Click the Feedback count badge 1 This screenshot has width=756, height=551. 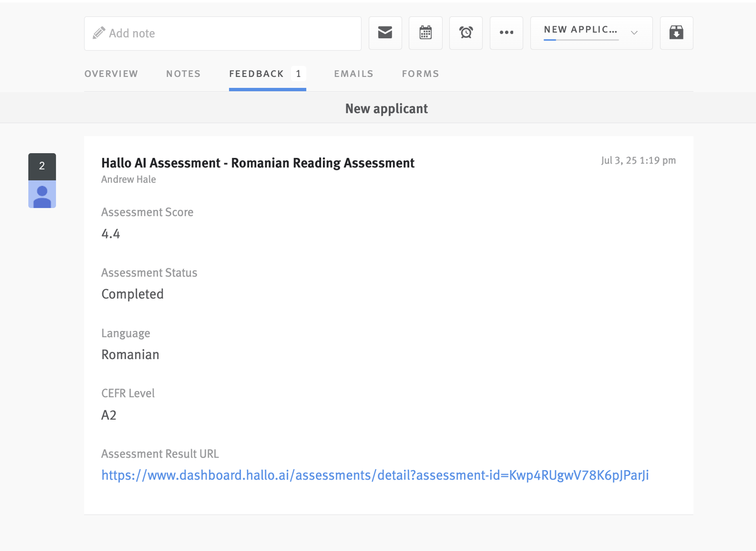299,74
